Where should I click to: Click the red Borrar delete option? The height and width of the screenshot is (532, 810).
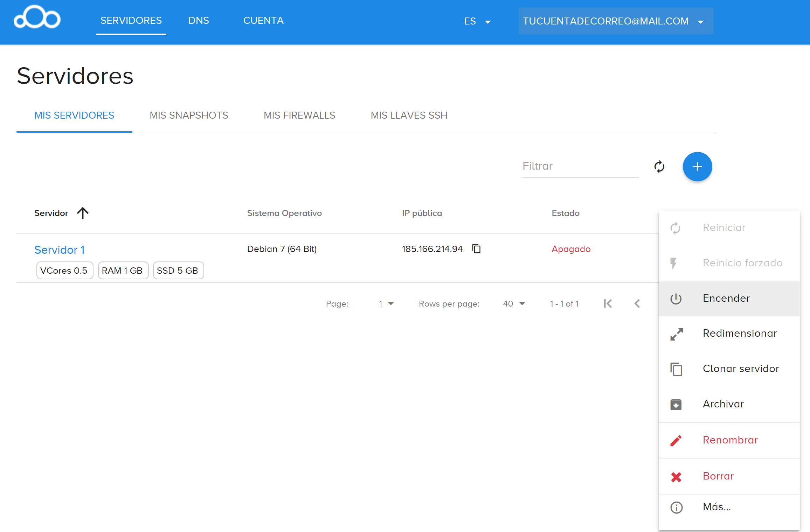tap(729, 476)
